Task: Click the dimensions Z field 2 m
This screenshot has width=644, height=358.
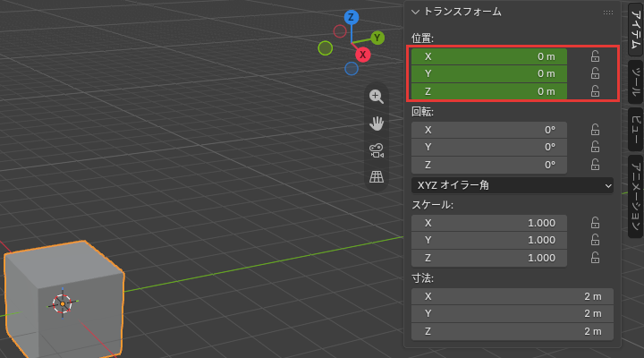Action: click(x=513, y=331)
